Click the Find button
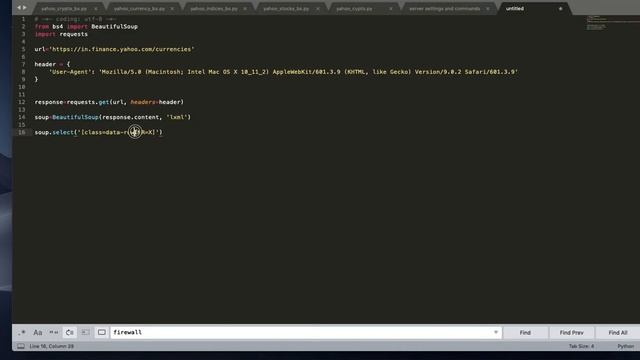 pos(525,333)
